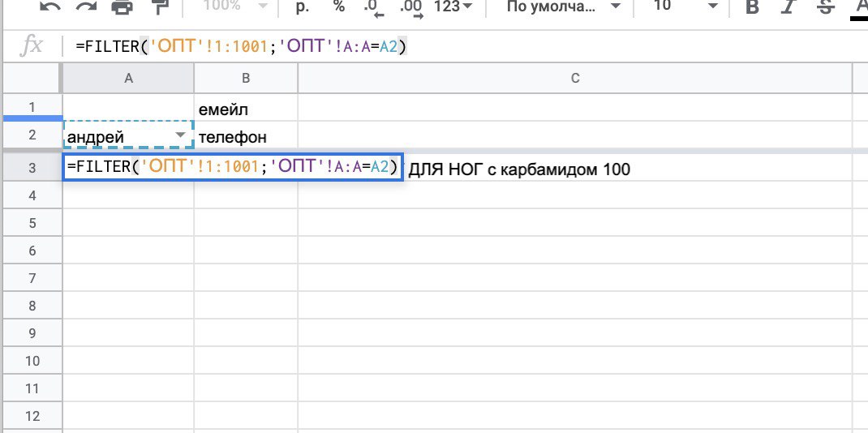Select row 7 header
The image size is (868, 433).
tap(32, 278)
